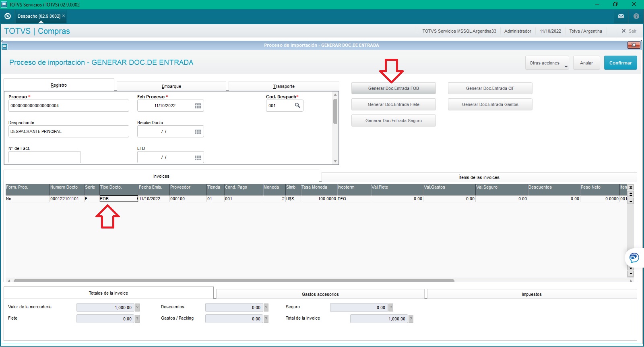
Task: Click the Tipo Docto. column header
Action: click(x=119, y=190)
